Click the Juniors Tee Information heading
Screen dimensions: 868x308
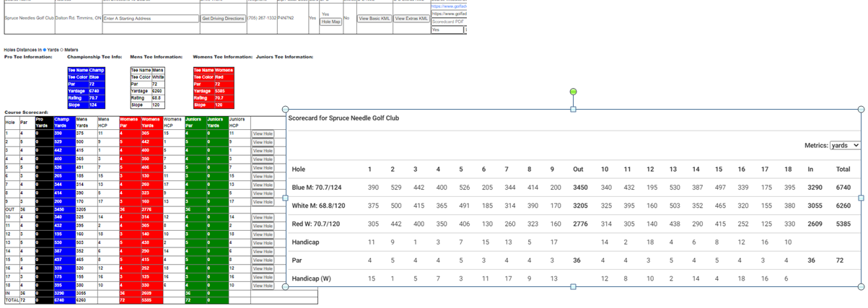(284, 56)
